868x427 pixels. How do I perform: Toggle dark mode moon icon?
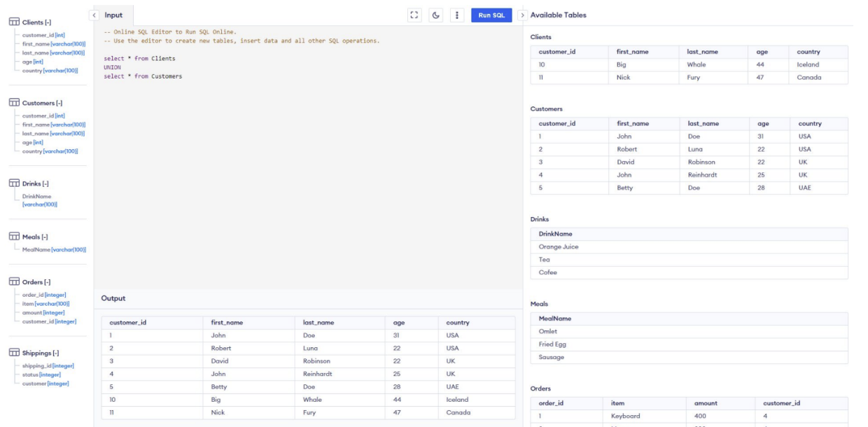click(x=436, y=15)
